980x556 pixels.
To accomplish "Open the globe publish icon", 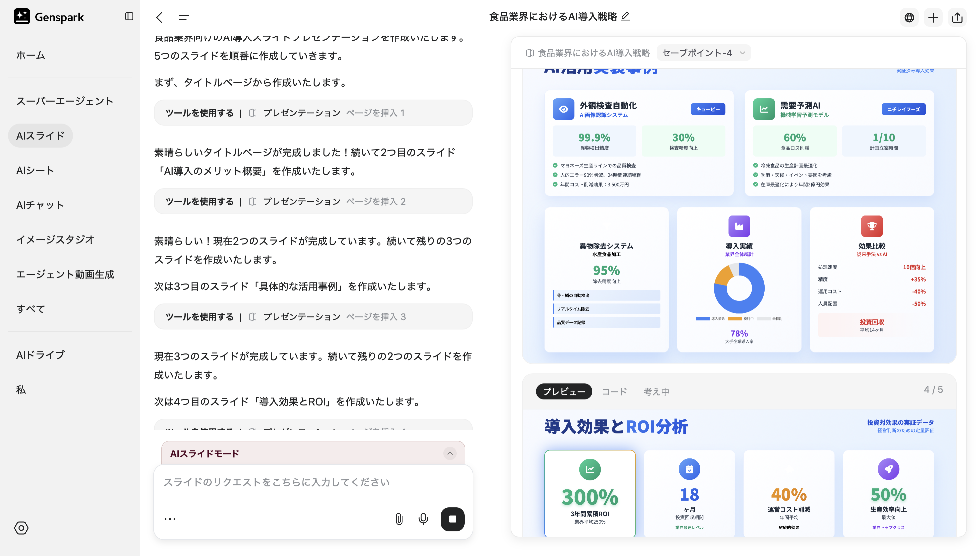I will tap(909, 18).
